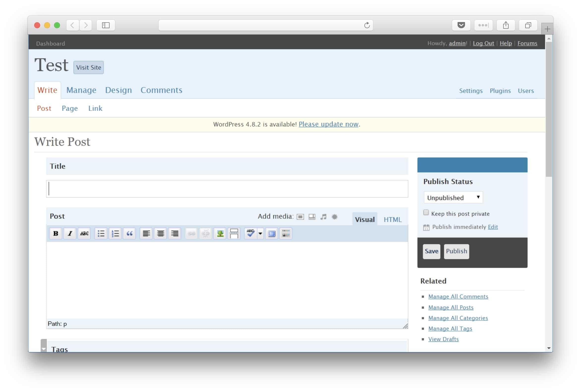Apply italic formatting in the post editor
This screenshot has width=581, height=392.
(x=70, y=233)
